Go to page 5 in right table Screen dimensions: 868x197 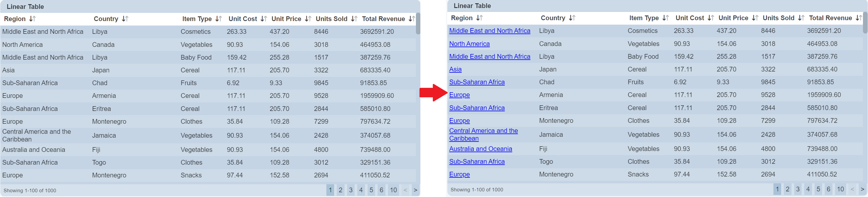(x=818, y=189)
